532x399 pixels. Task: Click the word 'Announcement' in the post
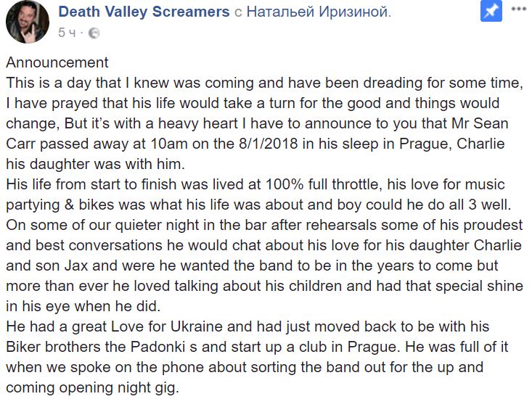pos(57,62)
